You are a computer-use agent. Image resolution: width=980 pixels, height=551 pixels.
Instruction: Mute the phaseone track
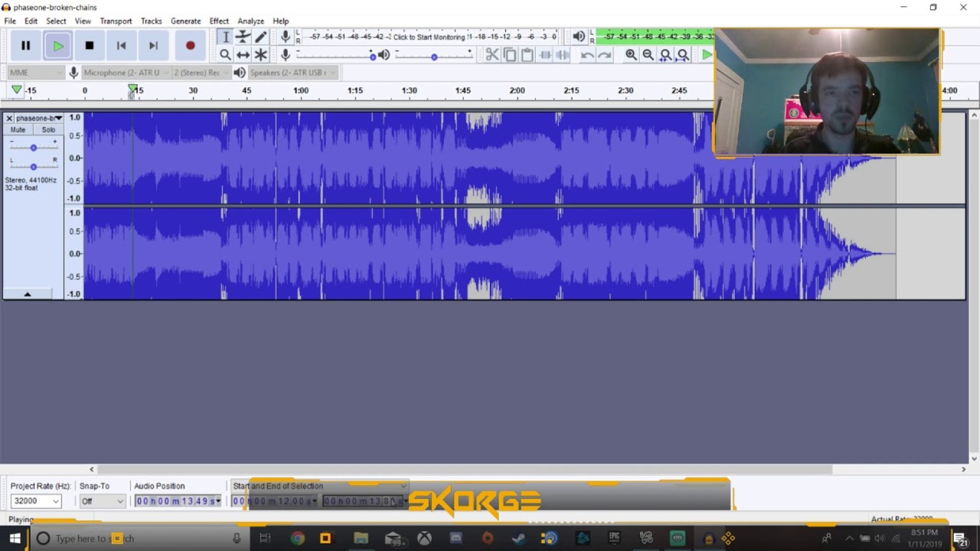click(18, 130)
